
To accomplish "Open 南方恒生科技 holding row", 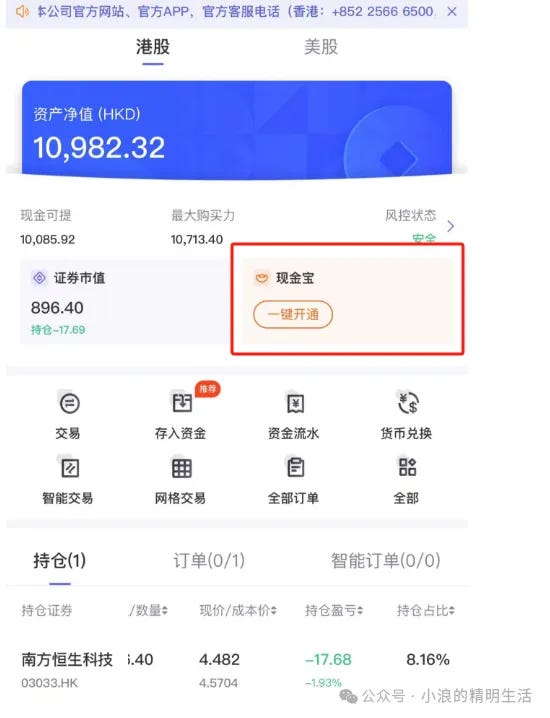I will (237, 670).
